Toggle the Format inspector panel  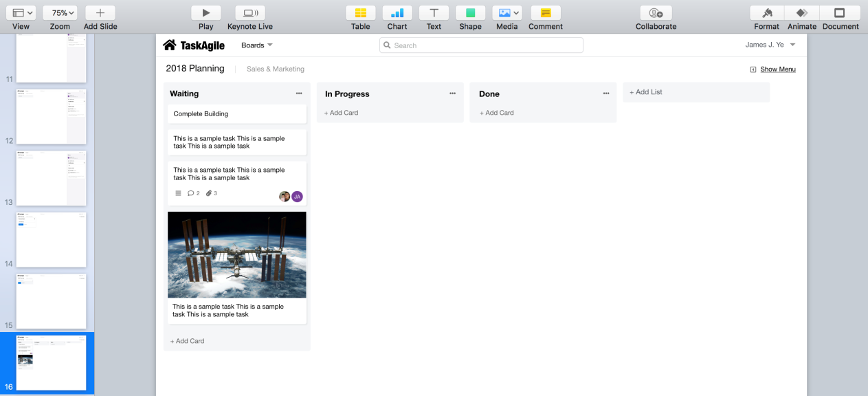click(x=766, y=13)
